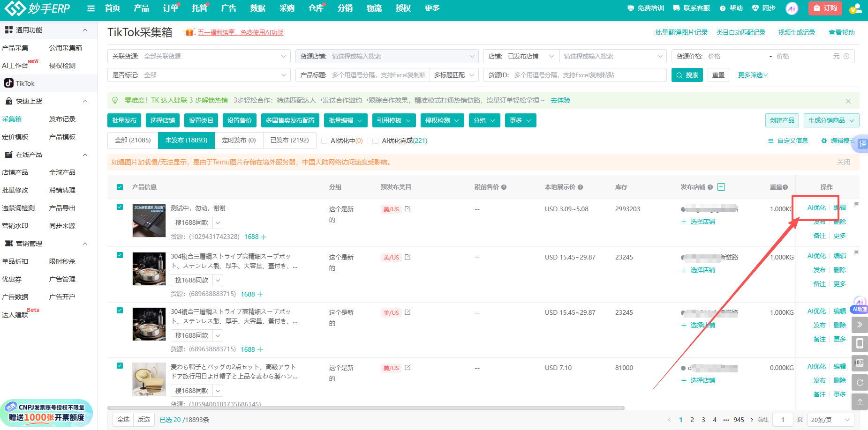
Task: Open the AI助理 floating assistant icon
Action: [860, 304]
